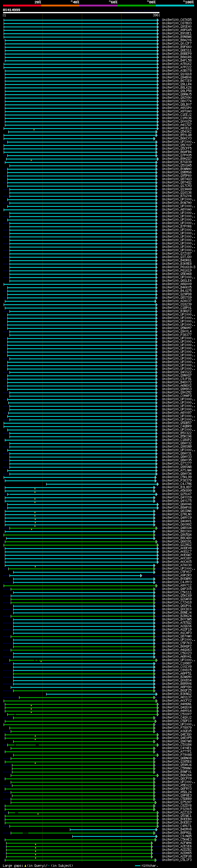Open hit UniRef100_C5K111
The width and height of the screenshot is (197, 868).
click(x=177, y=592)
